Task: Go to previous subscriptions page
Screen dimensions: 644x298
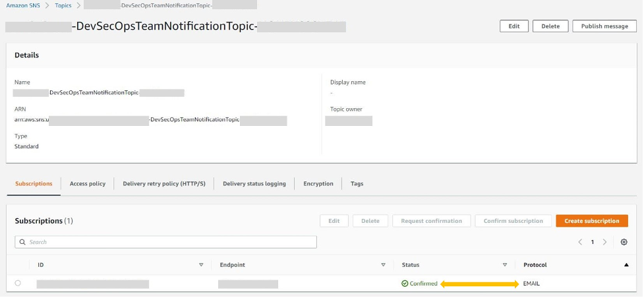Action: pyautogui.click(x=580, y=243)
